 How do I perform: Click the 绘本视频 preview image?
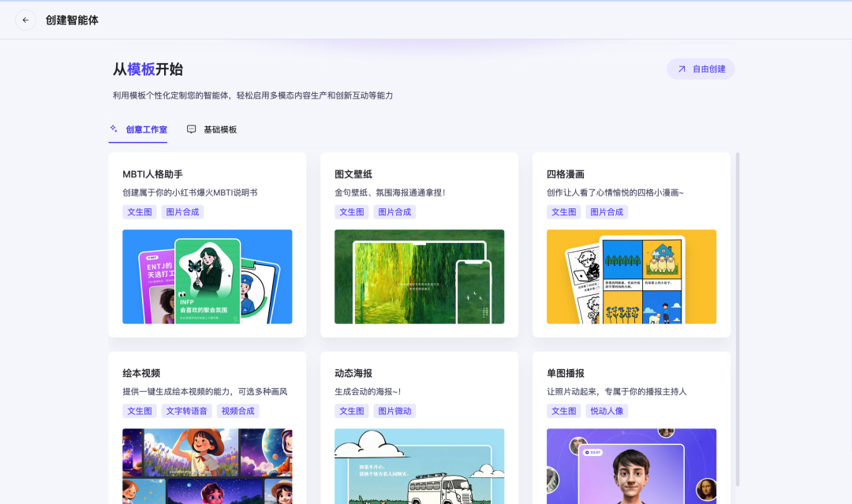207,466
